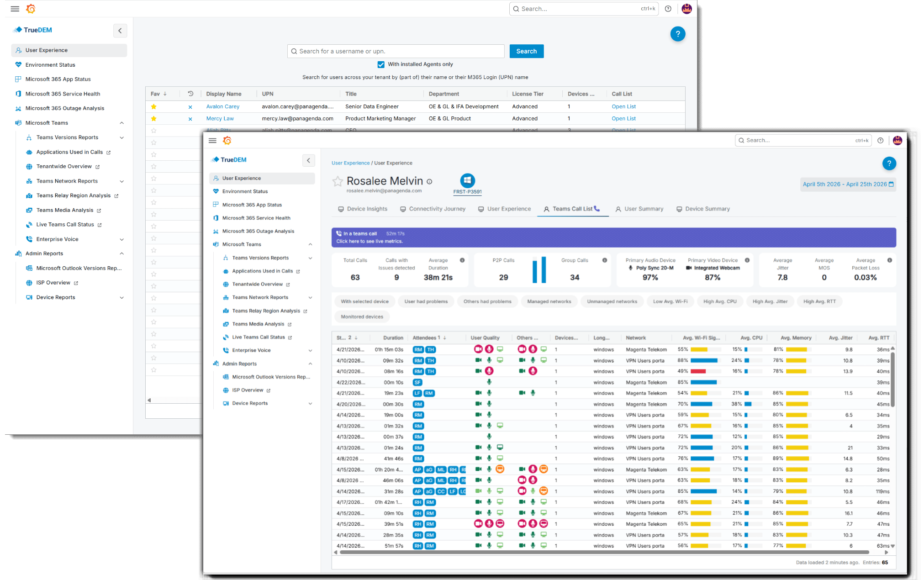Image resolution: width=924 pixels, height=580 pixels.
Task: Unfavorite Avalon Carey star
Action: (x=154, y=106)
